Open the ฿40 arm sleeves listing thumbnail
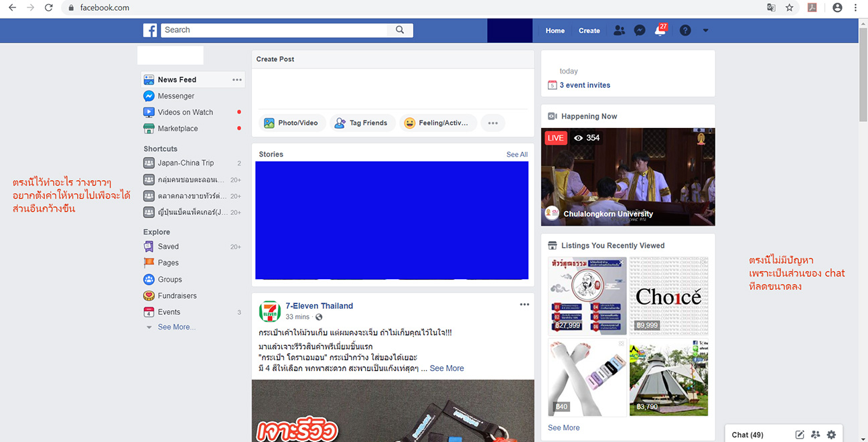The width and height of the screenshot is (868, 442). coord(587,378)
